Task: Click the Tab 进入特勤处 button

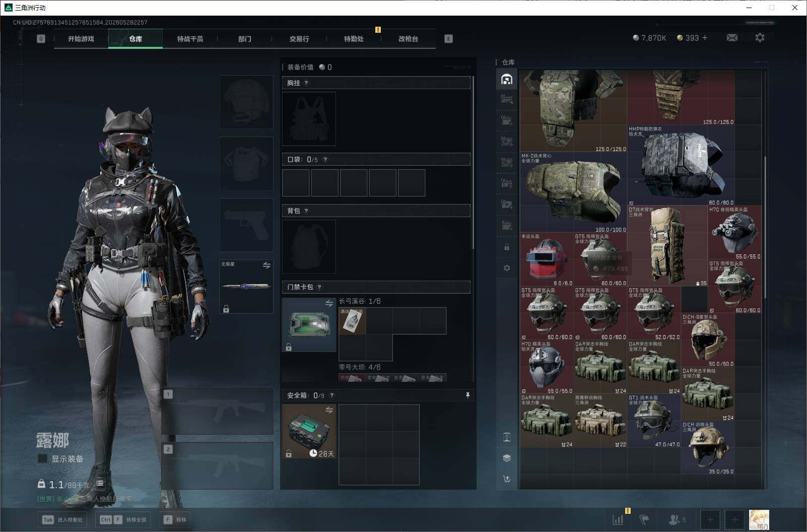Action: point(62,519)
